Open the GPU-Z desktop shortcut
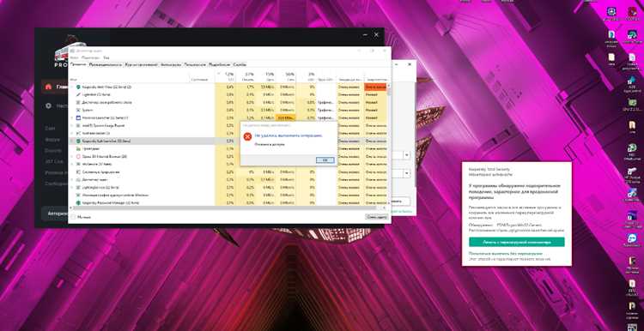This screenshot has height=331, width=644. pyautogui.click(x=632, y=104)
